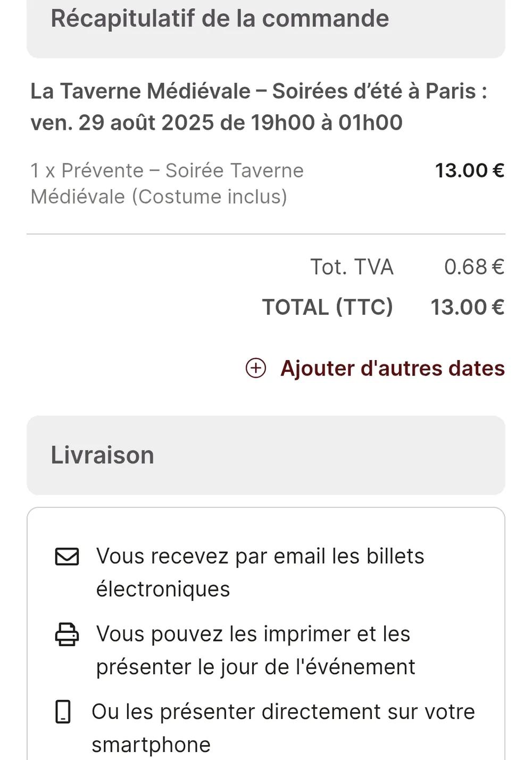Click the 0.68 € TVA amount

[473, 267]
